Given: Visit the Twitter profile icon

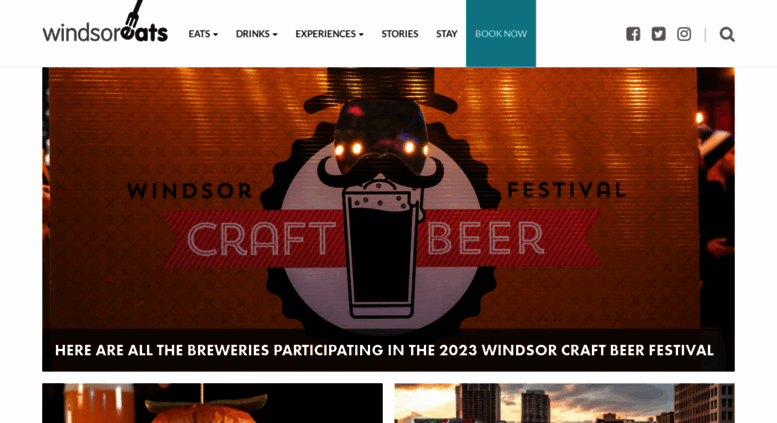Looking at the screenshot, I should click(658, 34).
